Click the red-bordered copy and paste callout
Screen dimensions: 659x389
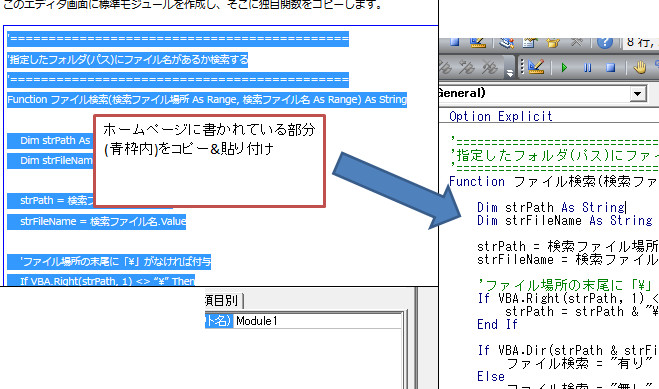209,161
